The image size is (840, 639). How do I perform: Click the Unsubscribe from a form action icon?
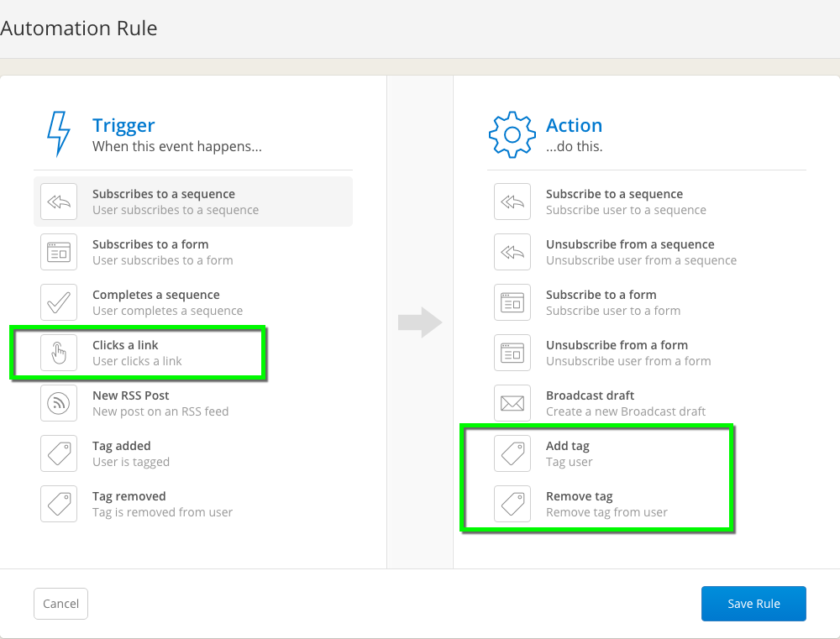point(512,353)
